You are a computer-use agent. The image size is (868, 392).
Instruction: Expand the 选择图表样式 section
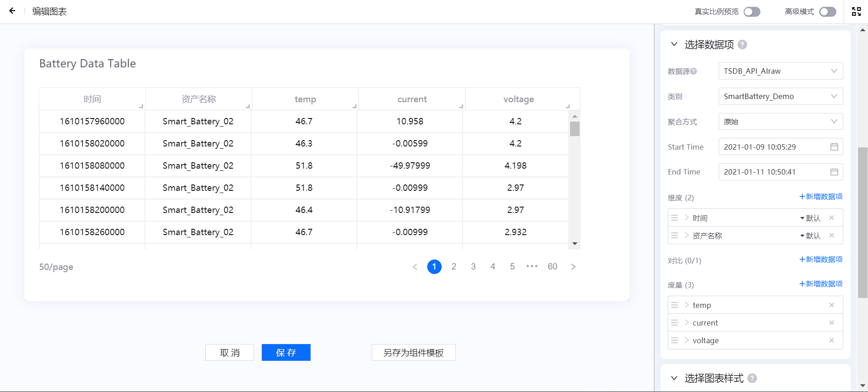point(674,378)
